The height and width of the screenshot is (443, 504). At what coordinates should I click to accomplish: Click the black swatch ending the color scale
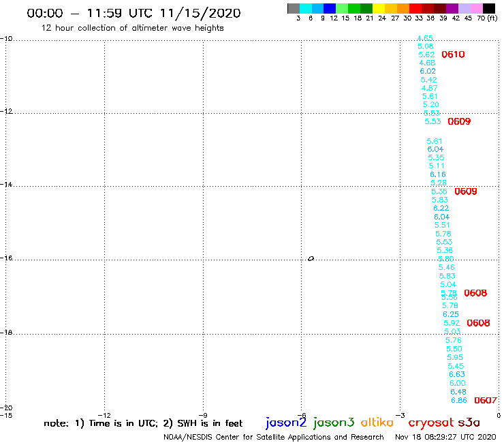tap(489, 8)
